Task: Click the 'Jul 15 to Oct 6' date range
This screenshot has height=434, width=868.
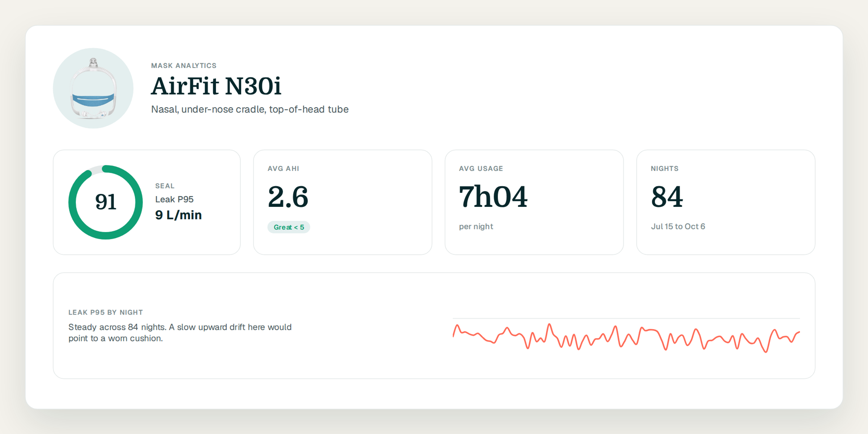Action: click(678, 226)
